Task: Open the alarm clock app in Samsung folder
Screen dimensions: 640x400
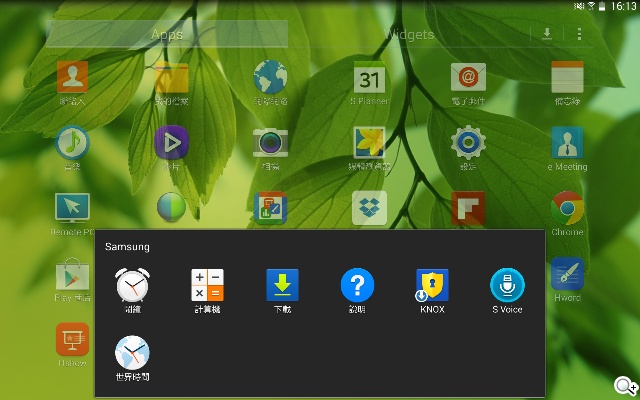Action: (132, 285)
